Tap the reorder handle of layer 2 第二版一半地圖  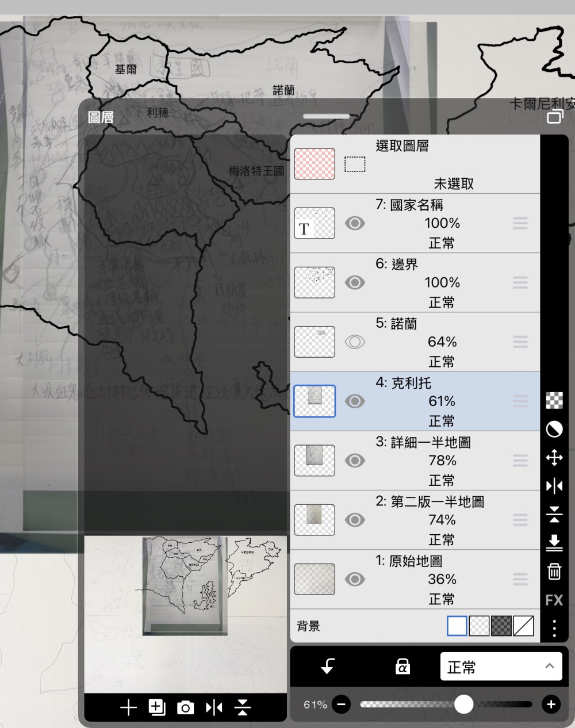pos(520,520)
